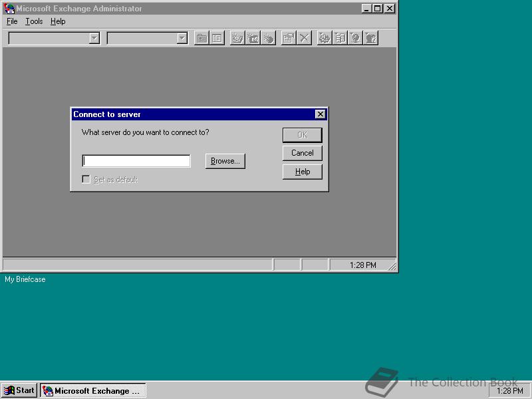This screenshot has width=532, height=399.
Task: Click the Configuration globe toolbar icon
Action: click(x=325, y=38)
